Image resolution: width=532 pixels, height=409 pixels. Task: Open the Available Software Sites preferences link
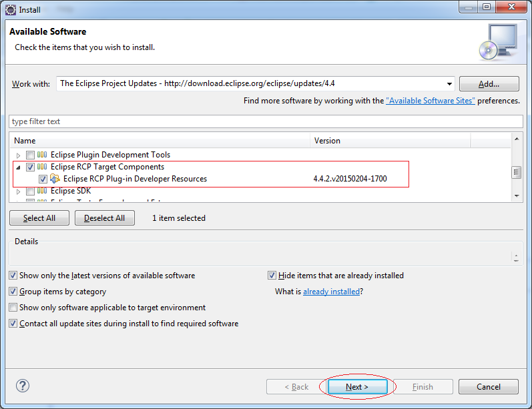pos(431,101)
